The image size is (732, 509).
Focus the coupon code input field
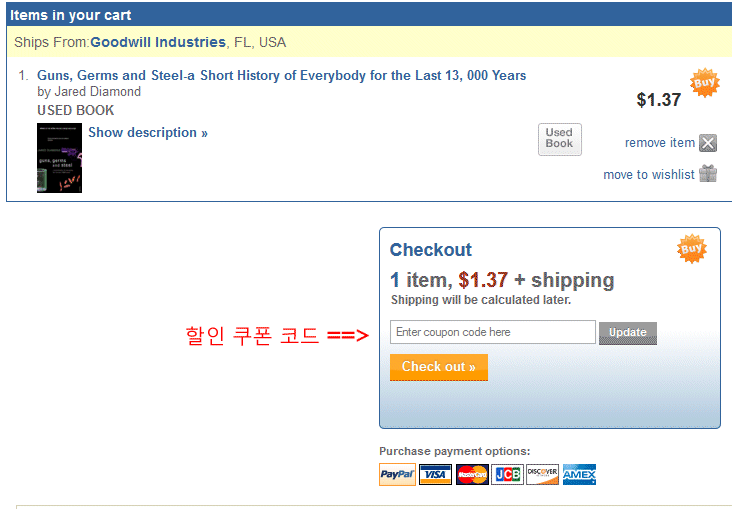coord(493,332)
